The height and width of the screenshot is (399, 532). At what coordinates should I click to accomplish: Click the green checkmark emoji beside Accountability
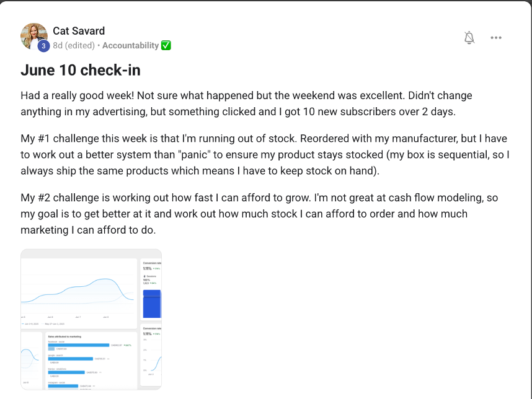pos(166,45)
